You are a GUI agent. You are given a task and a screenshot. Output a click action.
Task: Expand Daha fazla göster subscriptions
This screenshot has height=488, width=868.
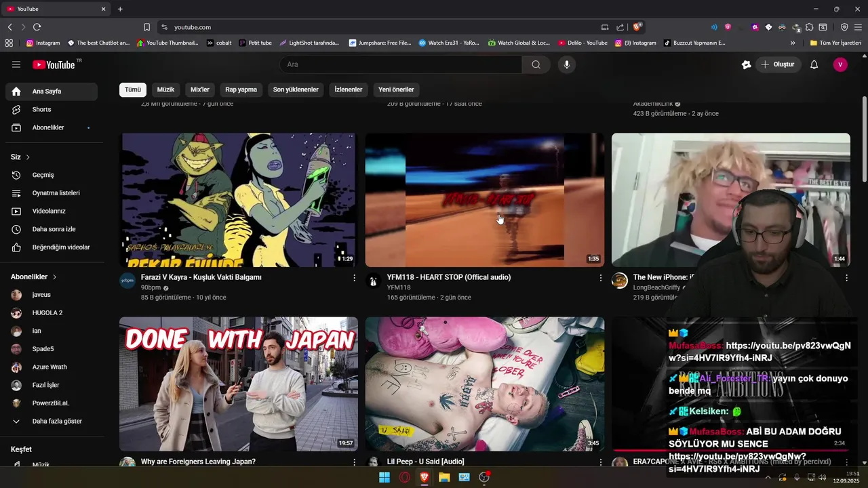(52, 421)
